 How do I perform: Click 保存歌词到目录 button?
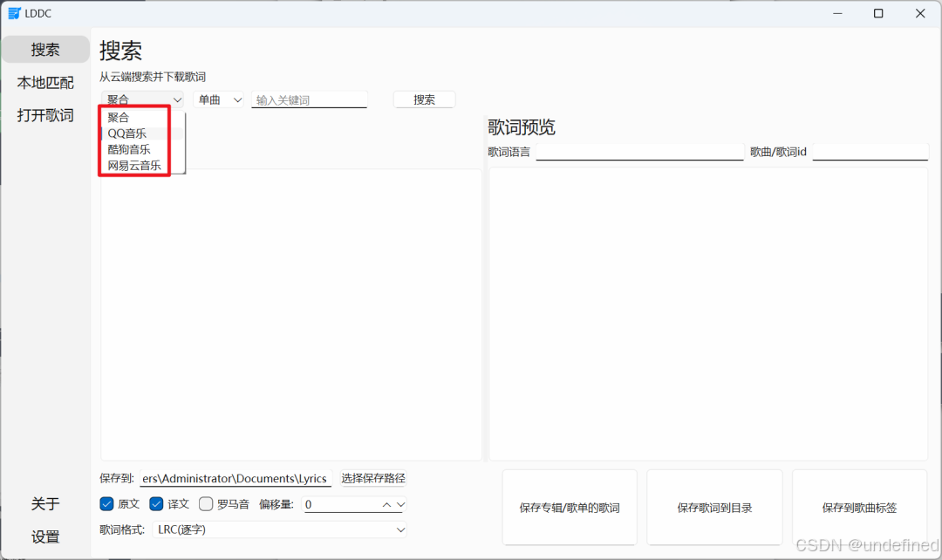tap(715, 508)
